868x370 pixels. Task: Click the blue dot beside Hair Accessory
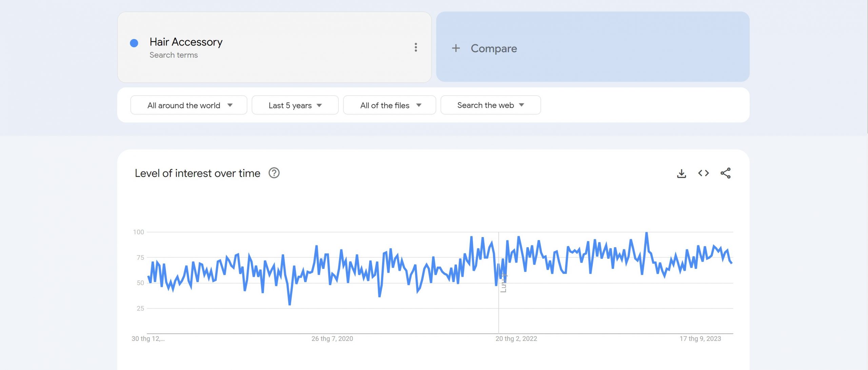point(134,43)
